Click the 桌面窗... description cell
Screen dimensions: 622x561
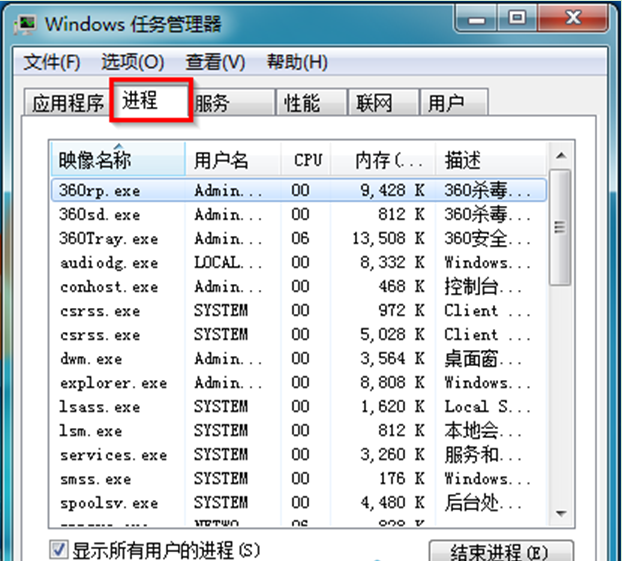coord(483,359)
